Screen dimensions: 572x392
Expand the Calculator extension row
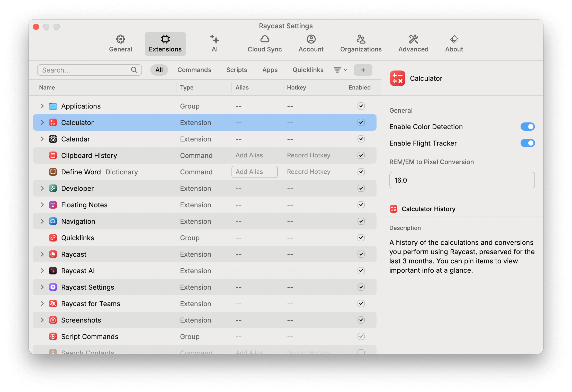point(42,122)
